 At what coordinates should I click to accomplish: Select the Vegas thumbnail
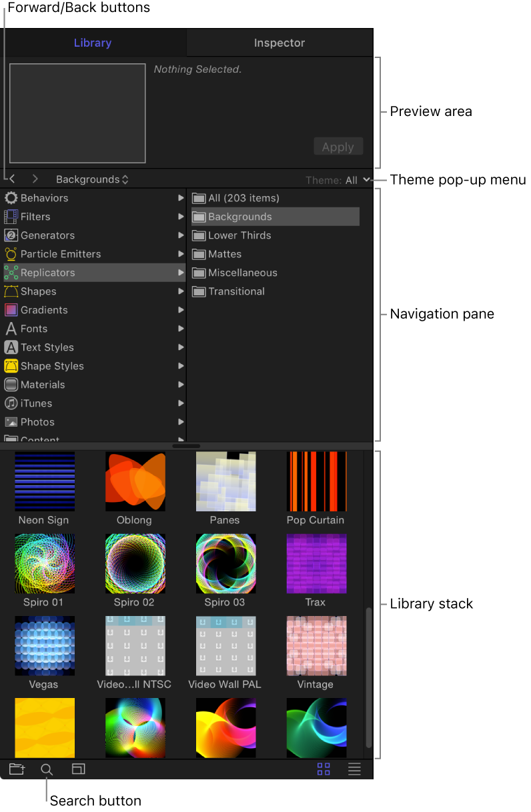point(45,645)
